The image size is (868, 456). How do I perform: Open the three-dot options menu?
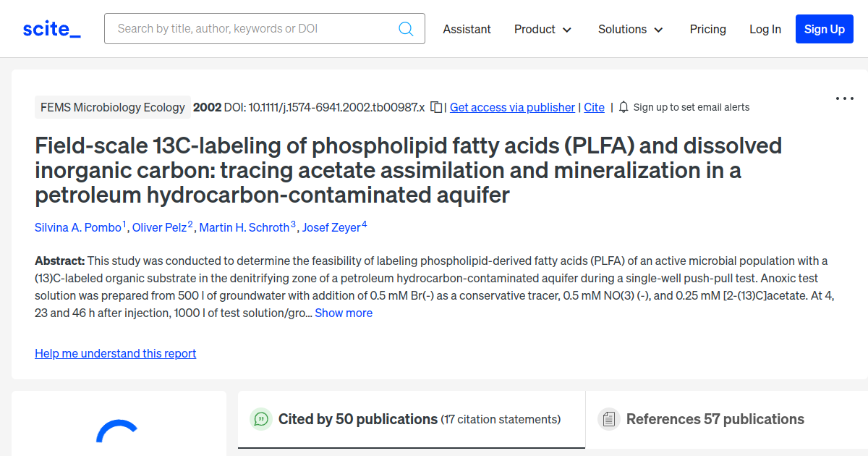pos(845,98)
